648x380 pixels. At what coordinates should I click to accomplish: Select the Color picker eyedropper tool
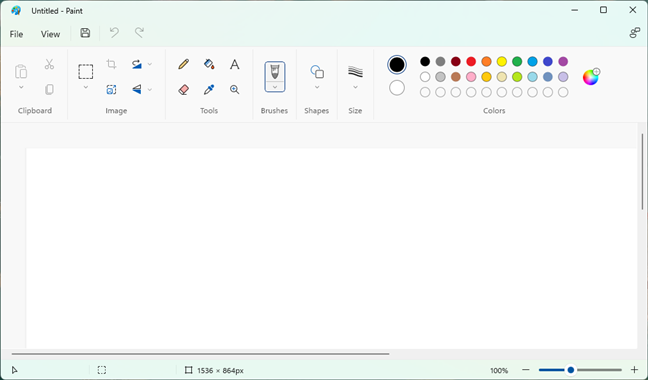tap(209, 89)
